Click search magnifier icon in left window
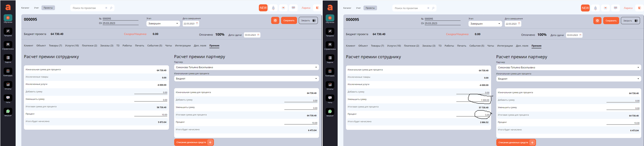Viewport: 644px width, 146px height. [111, 8]
